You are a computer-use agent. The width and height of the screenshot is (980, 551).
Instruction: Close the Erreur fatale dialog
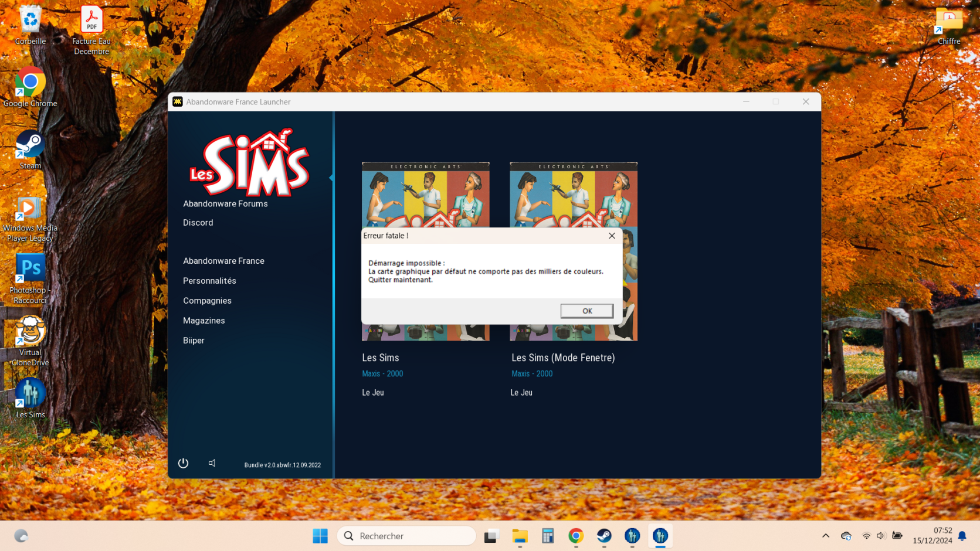[x=612, y=236]
